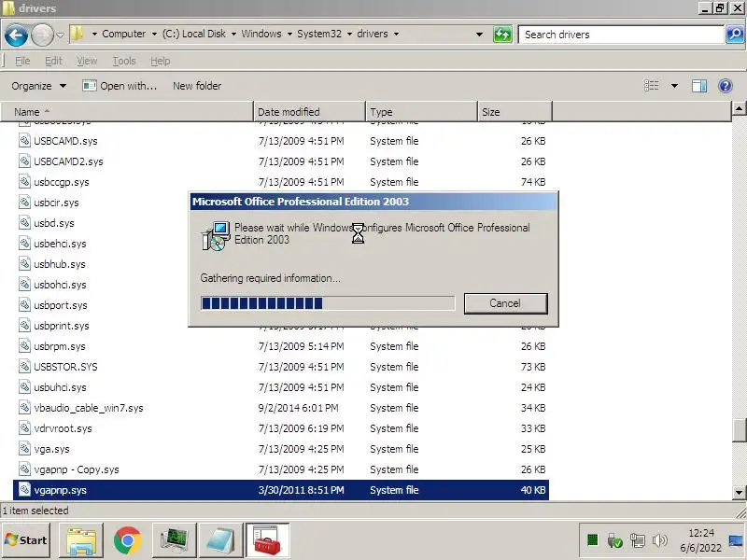Click the green Refresh button by the address bar
Screen dimensions: 747x560
(x=502, y=35)
